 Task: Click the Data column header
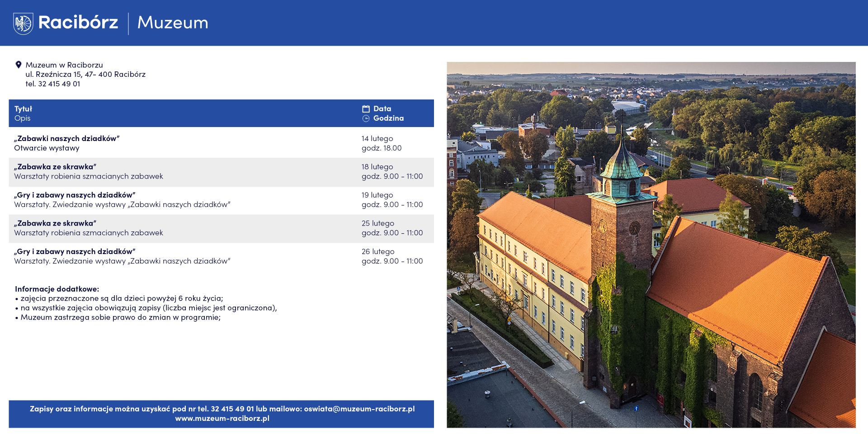point(382,108)
